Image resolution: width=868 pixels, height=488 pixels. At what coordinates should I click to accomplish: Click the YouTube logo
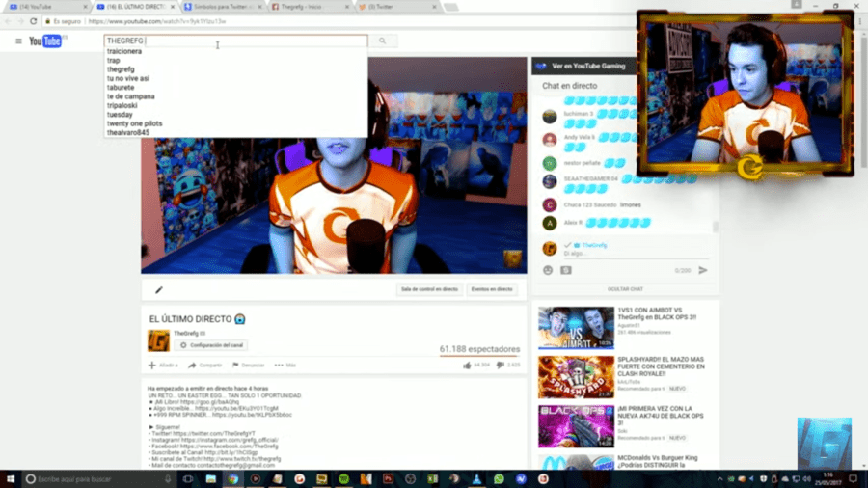(45, 41)
